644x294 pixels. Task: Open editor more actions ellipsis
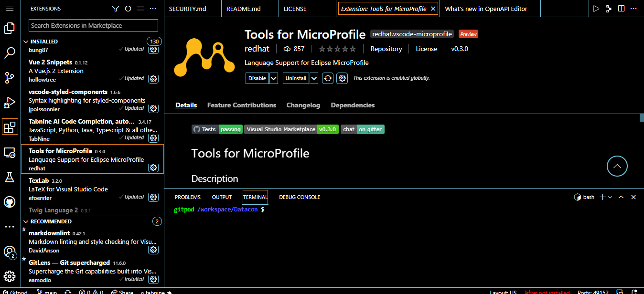(x=634, y=9)
